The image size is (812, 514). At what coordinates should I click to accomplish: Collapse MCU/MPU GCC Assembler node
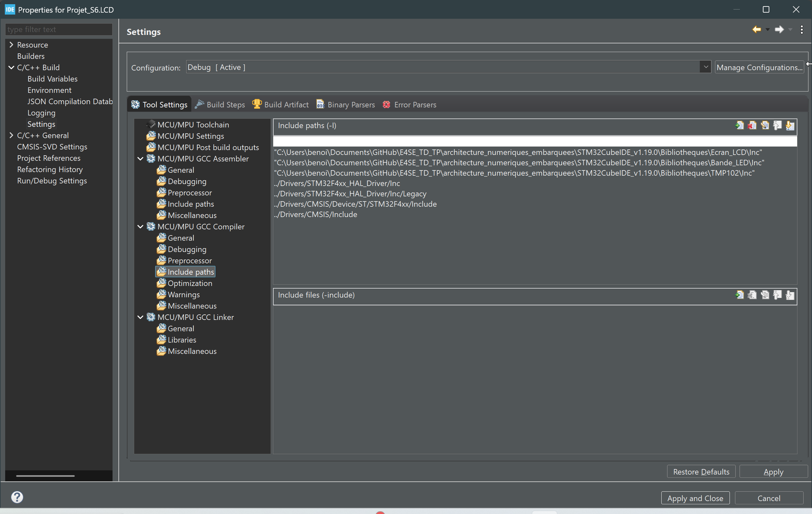pos(141,159)
